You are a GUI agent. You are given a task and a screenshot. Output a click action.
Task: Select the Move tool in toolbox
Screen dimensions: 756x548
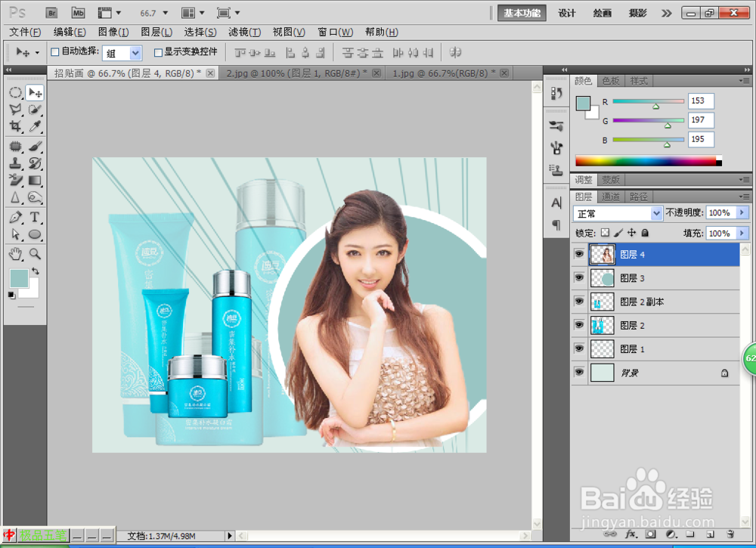click(35, 92)
